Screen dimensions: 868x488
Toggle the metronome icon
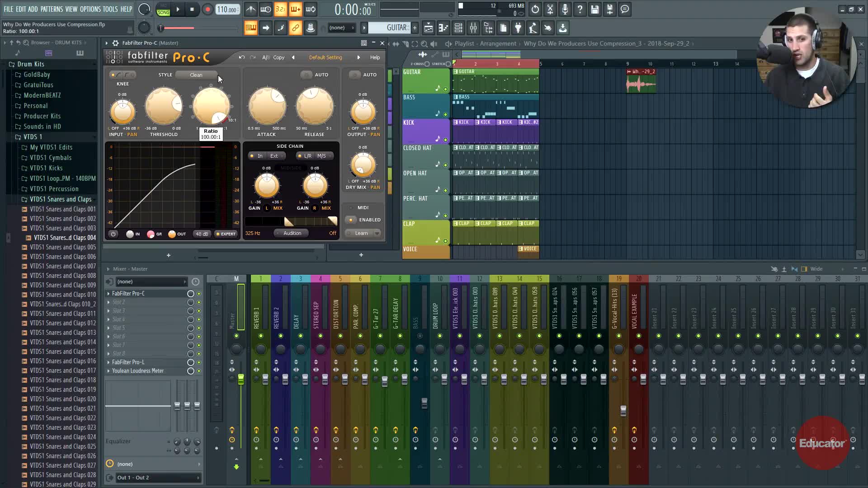point(251,9)
